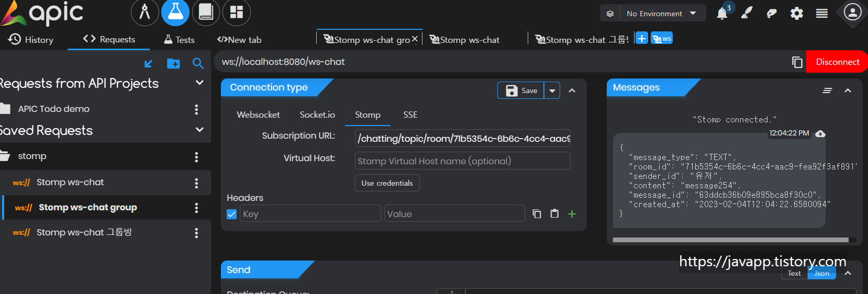This screenshot has width=868, height=294.
Task: Close the Stomp ws-chat group tab
Action: 415,39
